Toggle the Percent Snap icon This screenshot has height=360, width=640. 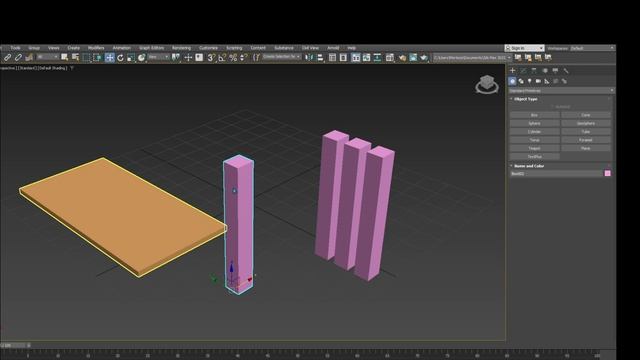[233, 58]
